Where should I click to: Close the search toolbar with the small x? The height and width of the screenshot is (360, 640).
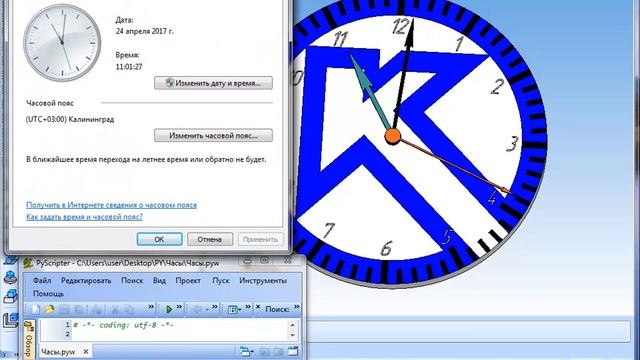258,306
